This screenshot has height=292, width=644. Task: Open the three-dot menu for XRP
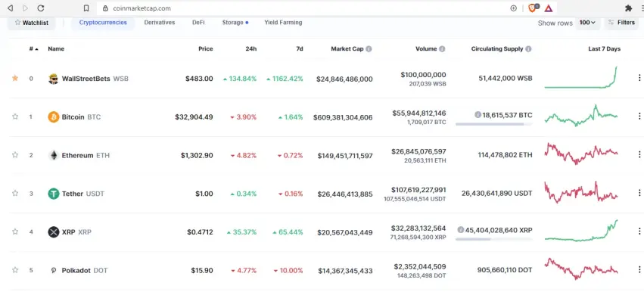(639, 231)
